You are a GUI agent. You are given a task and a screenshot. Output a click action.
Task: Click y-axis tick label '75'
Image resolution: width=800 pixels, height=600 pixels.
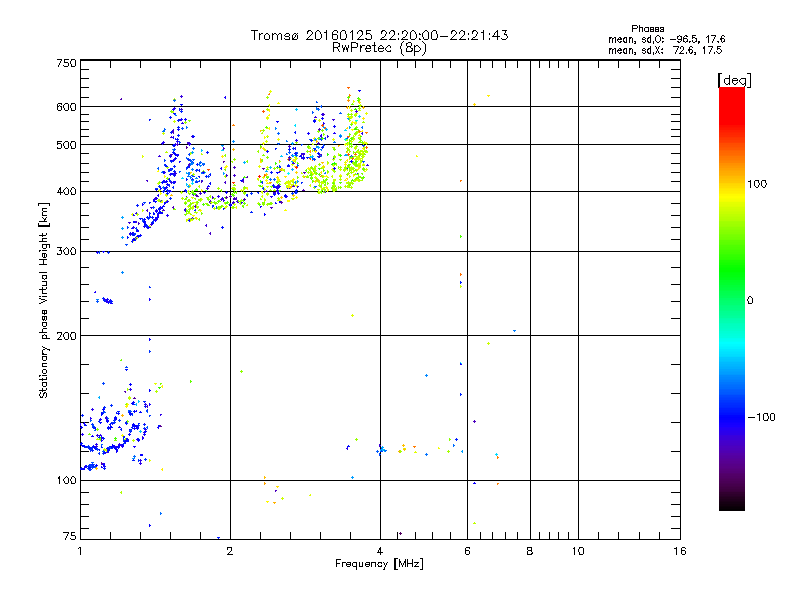[x=70, y=536]
